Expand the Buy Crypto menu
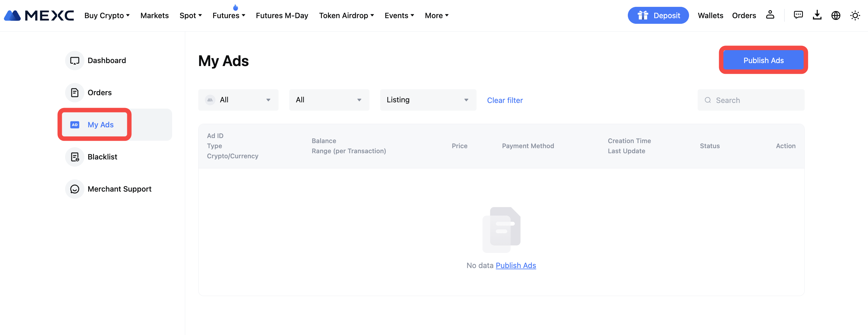This screenshot has height=335, width=868. click(107, 15)
